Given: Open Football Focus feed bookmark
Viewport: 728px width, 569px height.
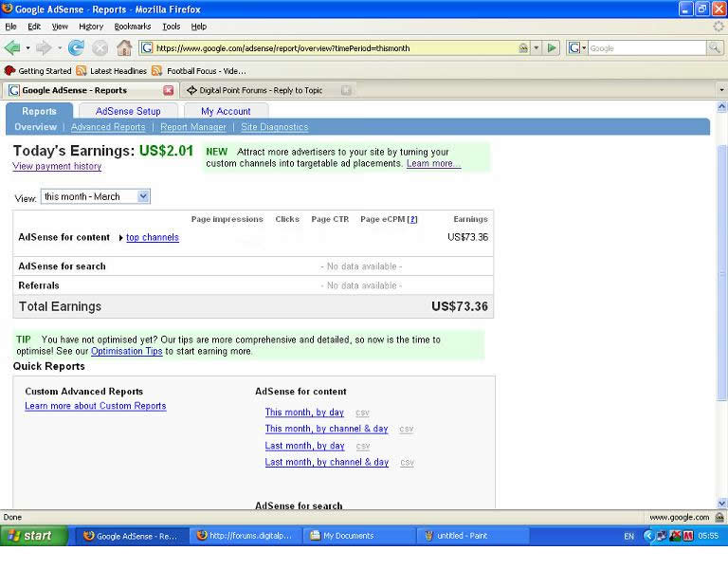Looking at the screenshot, I should (x=199, y=70).
